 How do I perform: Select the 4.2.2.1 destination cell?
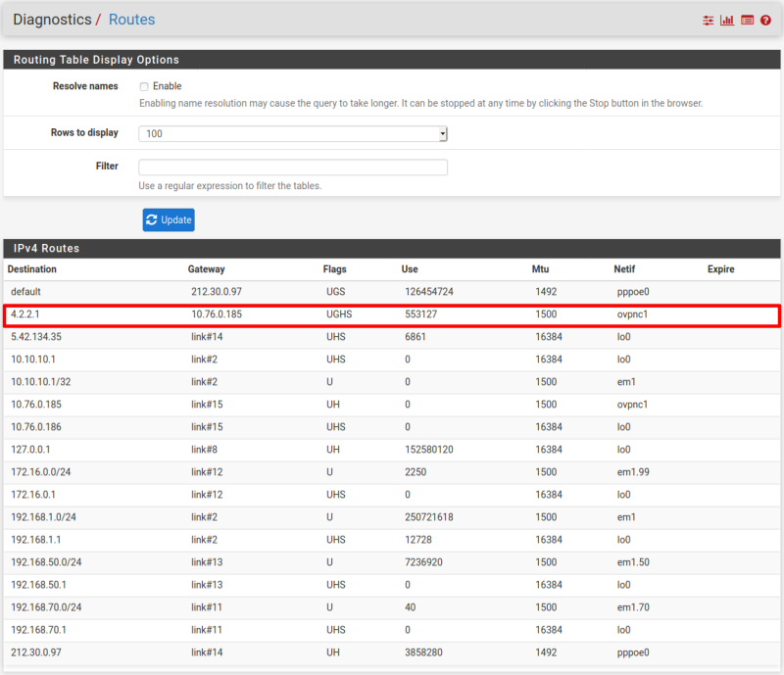(25, 314)
